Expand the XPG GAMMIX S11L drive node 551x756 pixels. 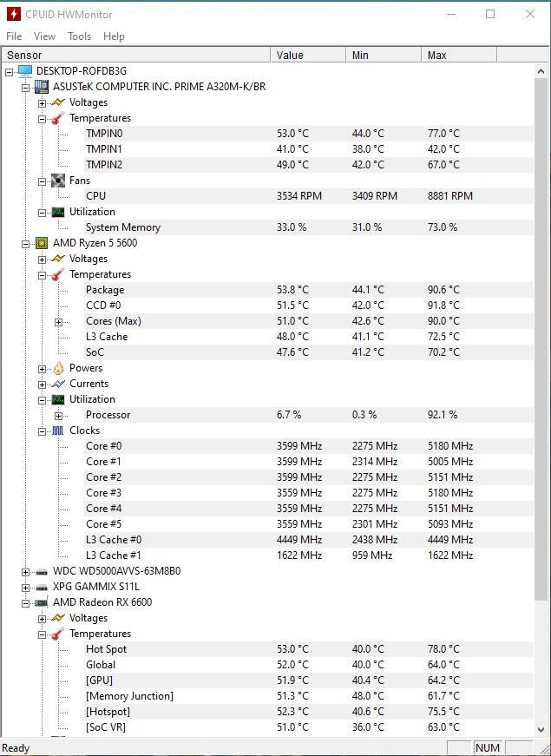pos(25,588)
